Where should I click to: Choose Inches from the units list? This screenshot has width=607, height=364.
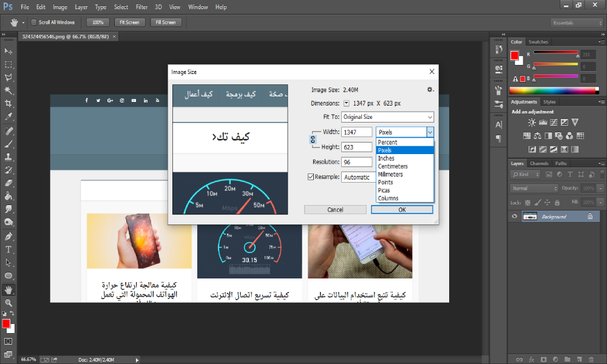coord(405,158)
